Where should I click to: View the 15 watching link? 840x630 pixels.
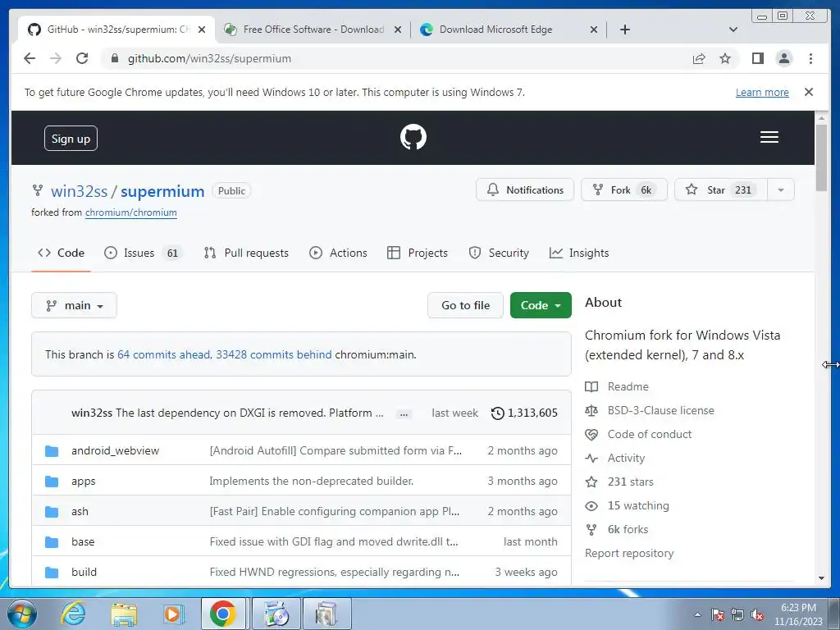tap(637, 505)
